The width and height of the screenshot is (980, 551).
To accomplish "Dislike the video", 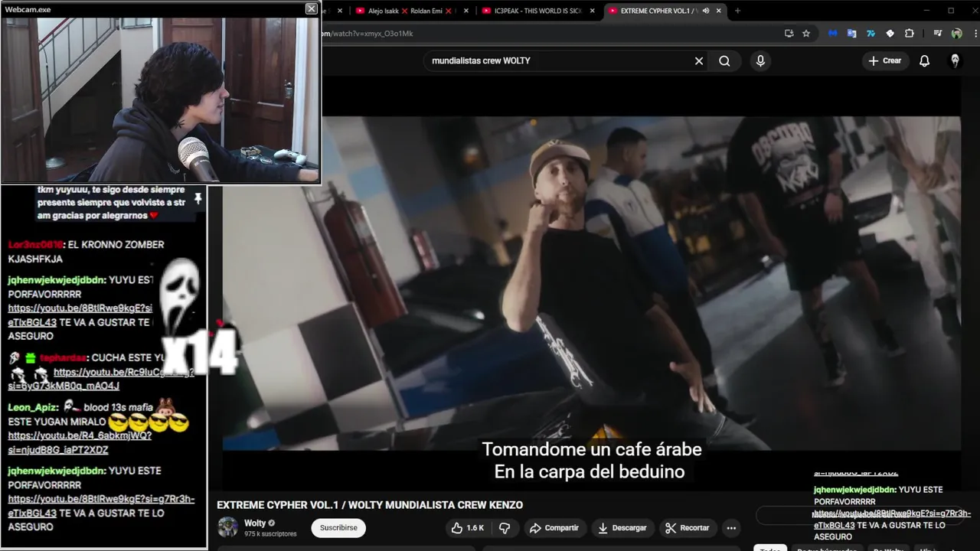I will point(505,528).
